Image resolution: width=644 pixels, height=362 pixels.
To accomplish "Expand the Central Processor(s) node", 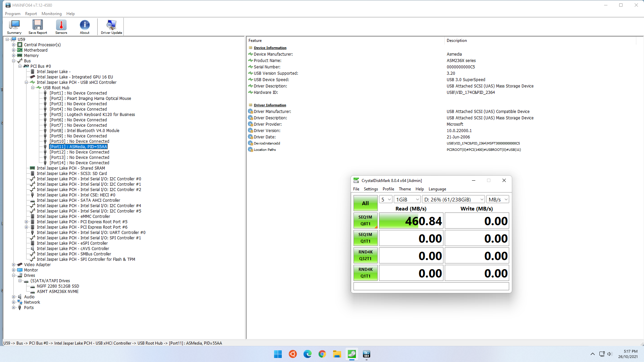I will 14,45.
